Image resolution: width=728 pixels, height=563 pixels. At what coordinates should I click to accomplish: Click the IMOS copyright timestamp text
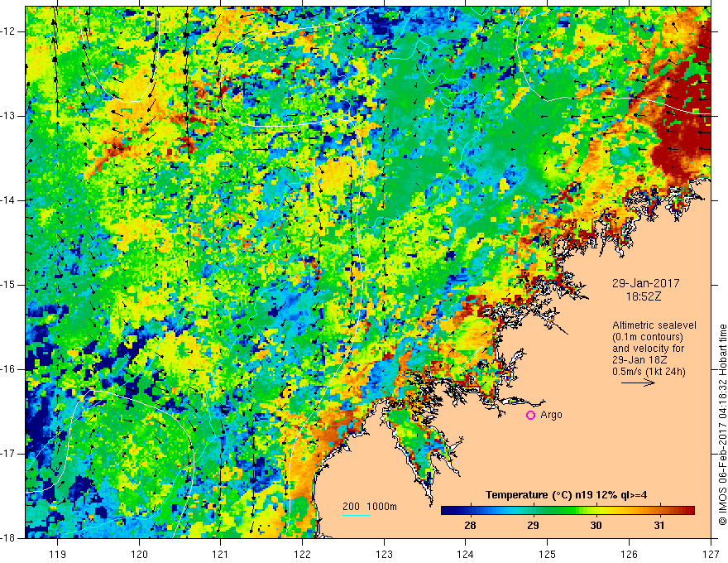tap(722, 425)
